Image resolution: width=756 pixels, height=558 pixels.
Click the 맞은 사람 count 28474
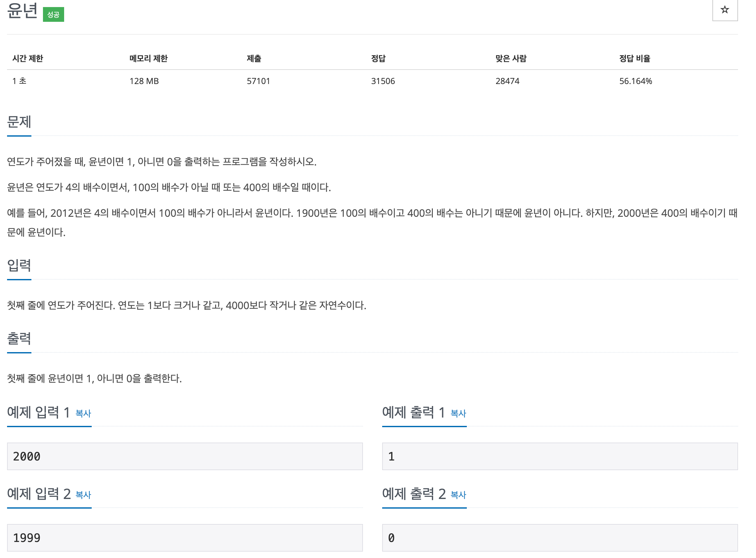click(x=507, y=81)
